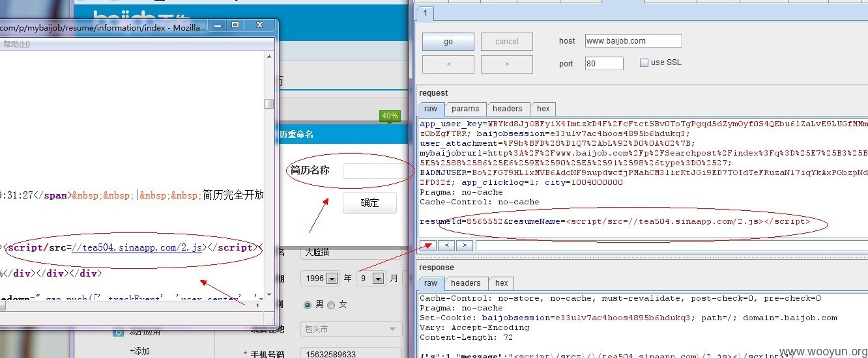The height and width of the screenshot is (358, 868).
Task: Focus the request search text field
Action: tap(671, 245)
